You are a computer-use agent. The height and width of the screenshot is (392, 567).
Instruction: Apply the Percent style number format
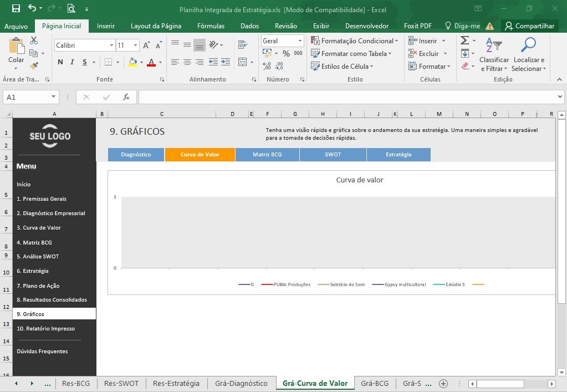coord(286,54)
